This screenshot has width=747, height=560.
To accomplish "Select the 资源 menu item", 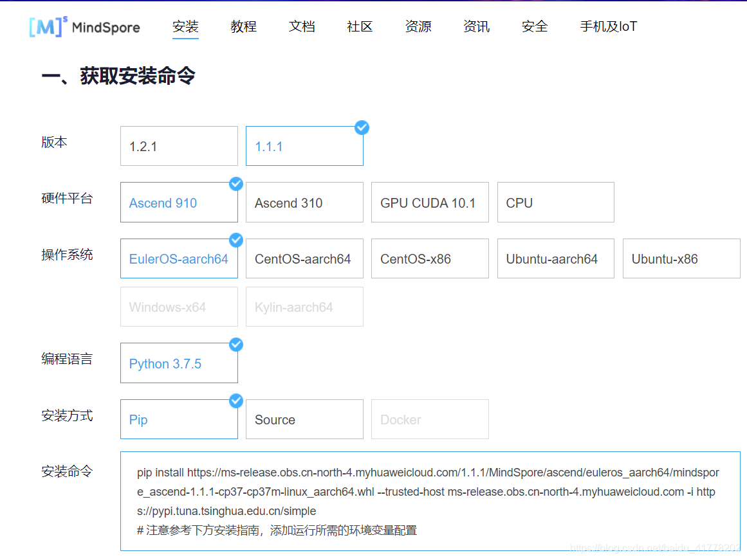I will [x=418, y=26].
